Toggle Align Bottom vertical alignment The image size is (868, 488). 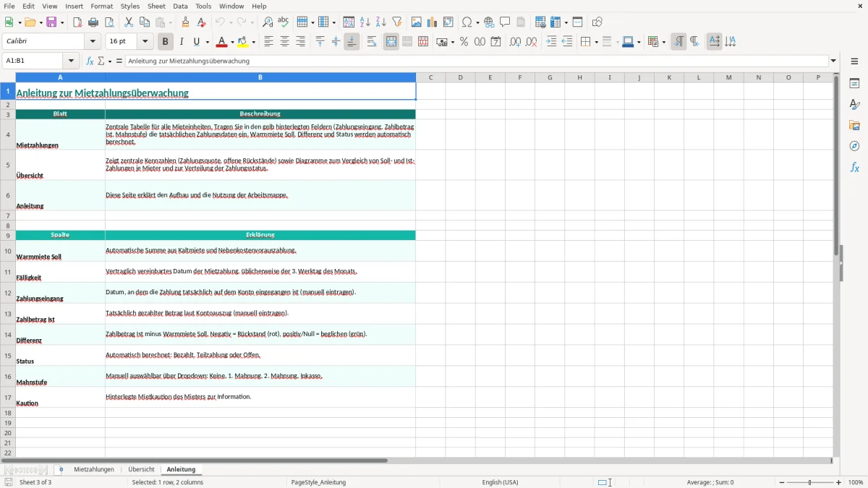coord(352,42)
